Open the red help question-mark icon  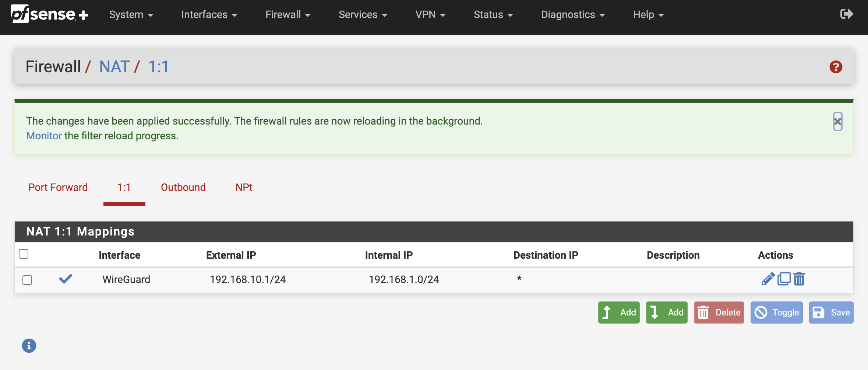pyautogui.click(x=836, y=67)
